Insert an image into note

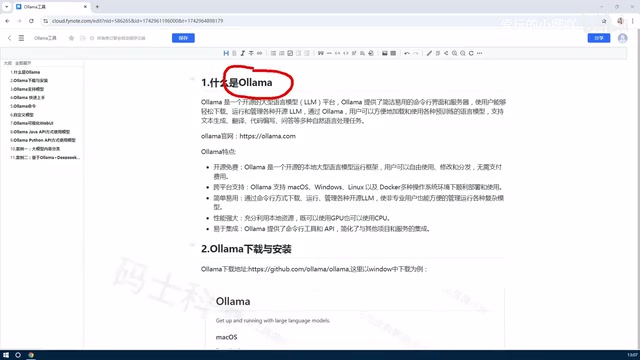tap(384, 53)
